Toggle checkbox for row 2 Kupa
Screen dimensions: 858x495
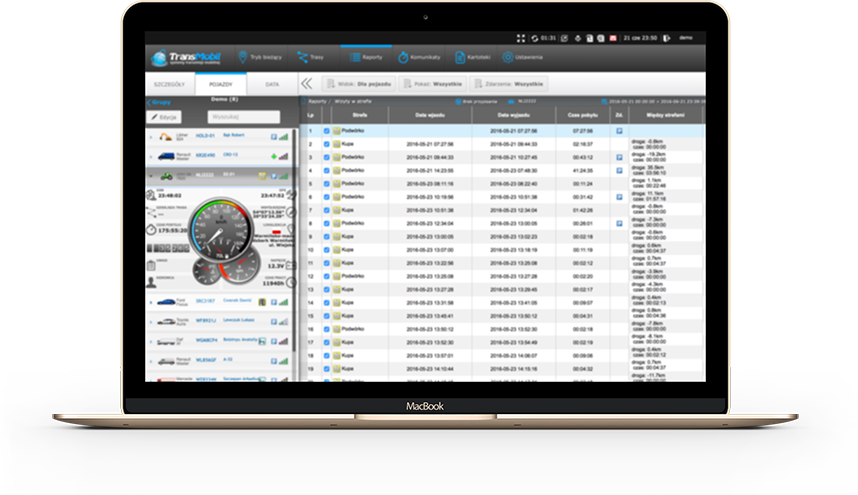pyautogui.click(x=327, y=144)
